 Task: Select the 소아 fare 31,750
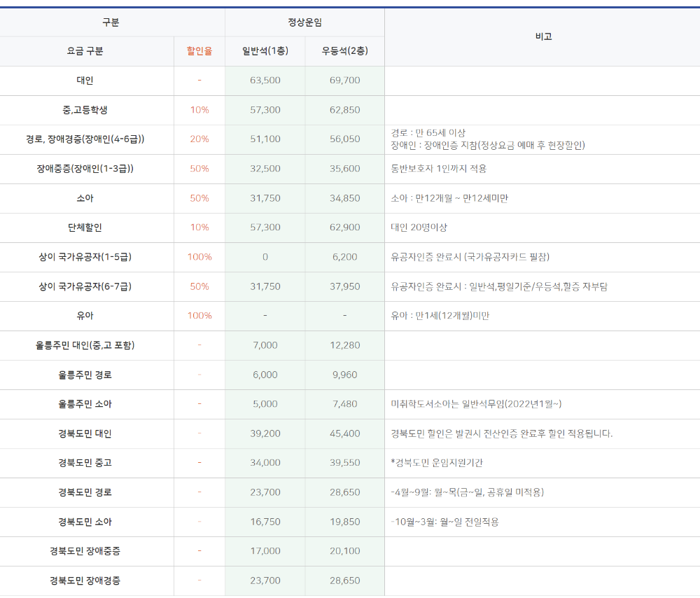(x=264, y=198)
